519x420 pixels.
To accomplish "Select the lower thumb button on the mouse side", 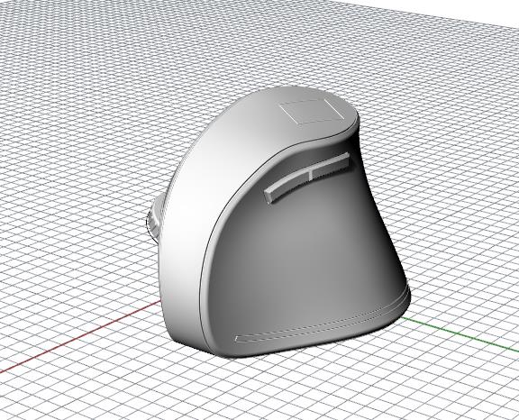I will click(x=287, y=188).
